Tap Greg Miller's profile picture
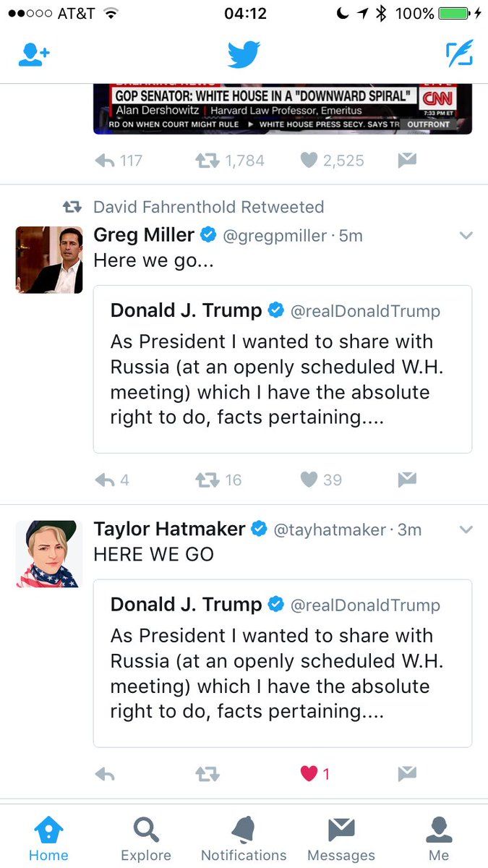The width and height of the screenshot is (488, 868). [49, 260]
